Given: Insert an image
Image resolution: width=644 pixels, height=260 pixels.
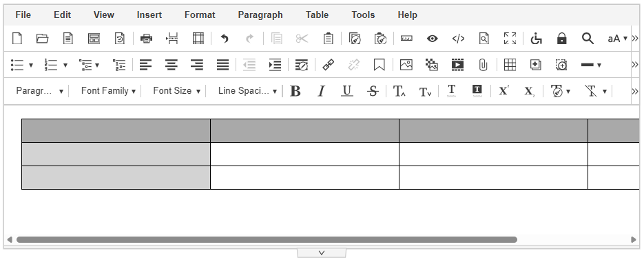Looking at the screenshot, I should click(x=406, y=65).
